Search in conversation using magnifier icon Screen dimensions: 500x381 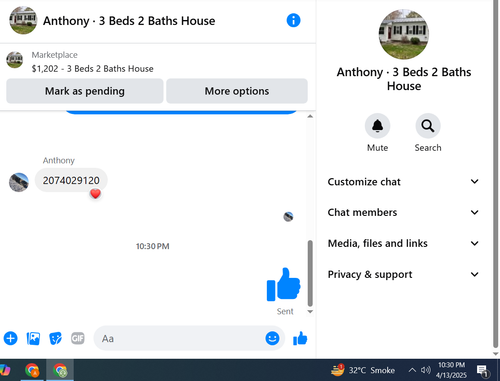click(x=428, y=126)
